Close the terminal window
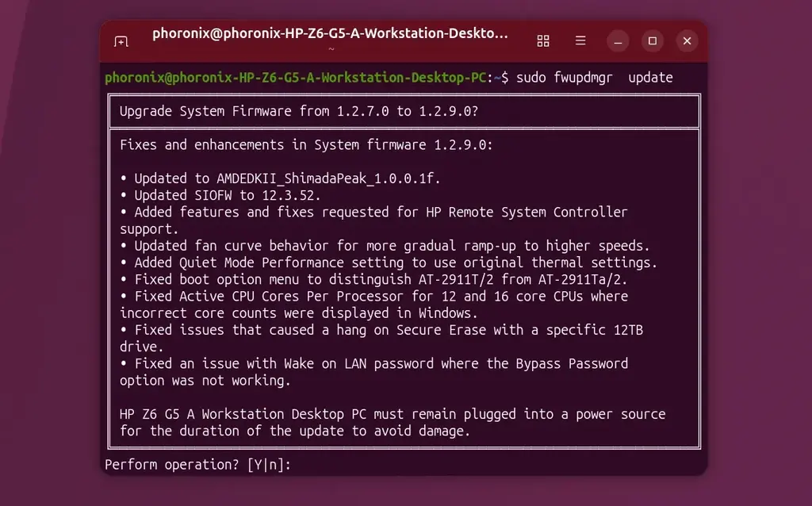 click(688, 41)
